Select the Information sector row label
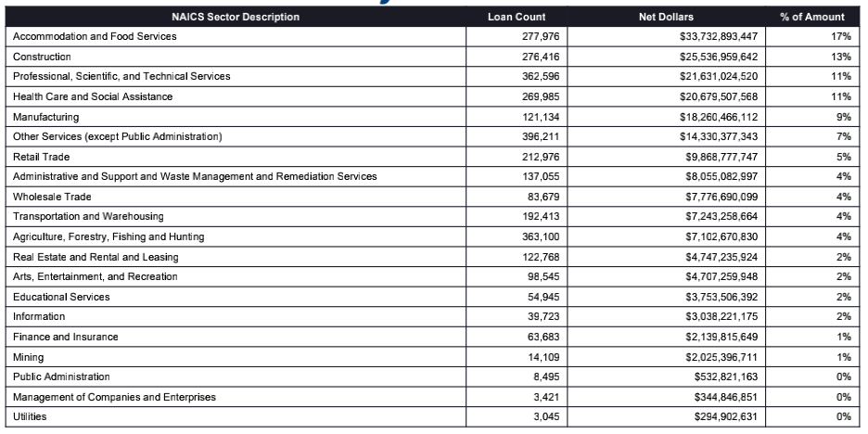This screenshot has height=434, width=868. click(39, 316)
